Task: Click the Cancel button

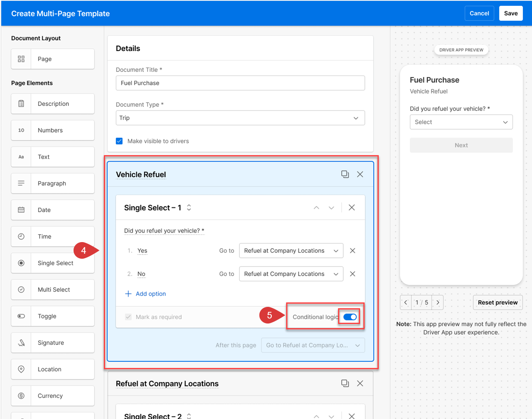Action: 479,13
